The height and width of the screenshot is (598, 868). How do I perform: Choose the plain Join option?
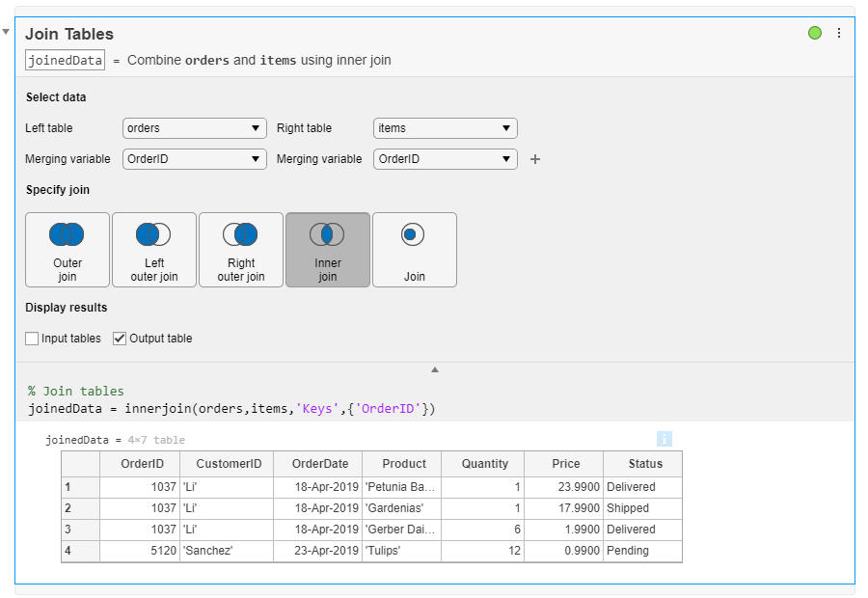[415, 250]
